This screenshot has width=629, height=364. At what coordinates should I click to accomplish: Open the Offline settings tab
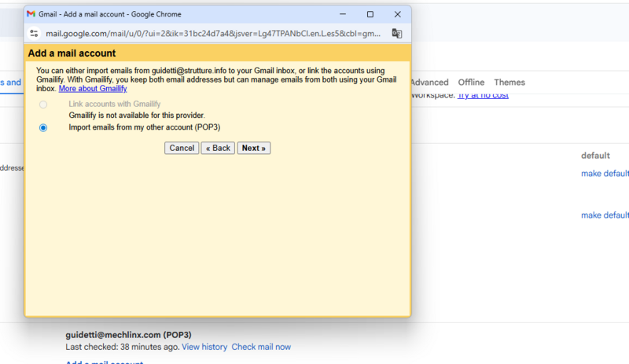pos(471,83)
